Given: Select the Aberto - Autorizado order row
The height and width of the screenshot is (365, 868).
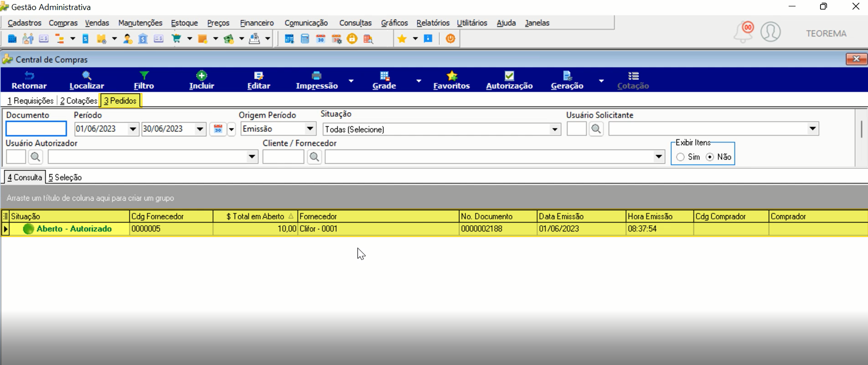Looking at the screenshot, I should point(434,229).
